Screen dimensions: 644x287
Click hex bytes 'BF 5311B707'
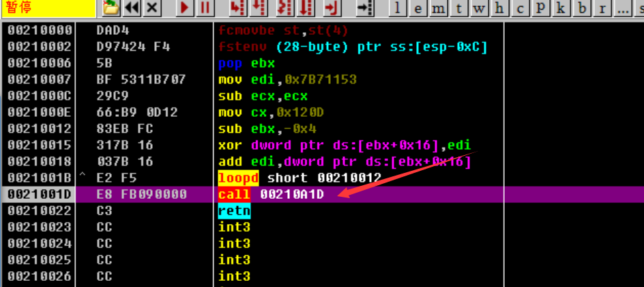tap(142, 79)
